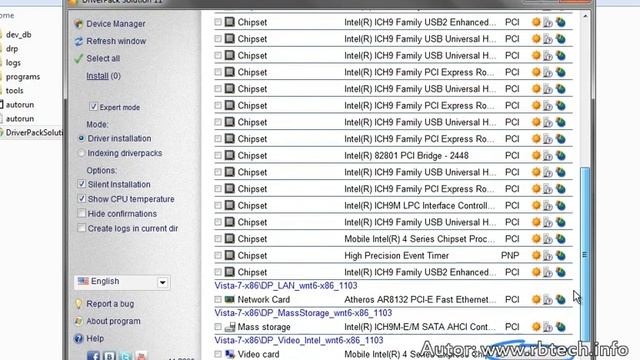
Task: Open driver info icon for ICH9M LPC Interface Controller
Action: click(548, 206)
